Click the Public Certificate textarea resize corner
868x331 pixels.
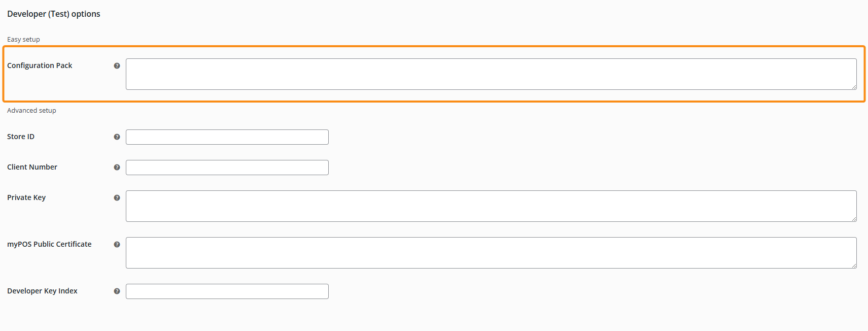point(854,266)
